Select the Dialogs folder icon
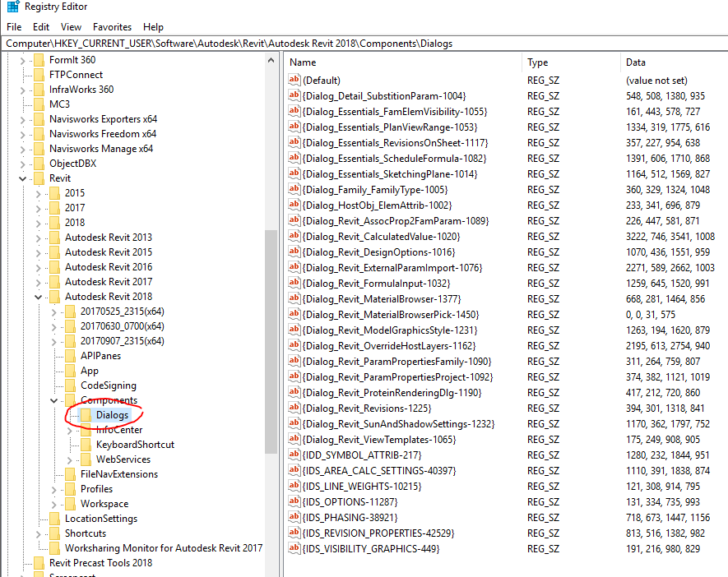The height and width of the screenshot is (577, 728). pos(86,415)
